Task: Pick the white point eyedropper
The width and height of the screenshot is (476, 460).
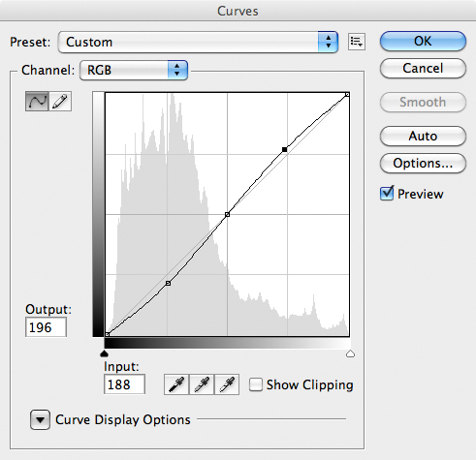Action: 227,384
